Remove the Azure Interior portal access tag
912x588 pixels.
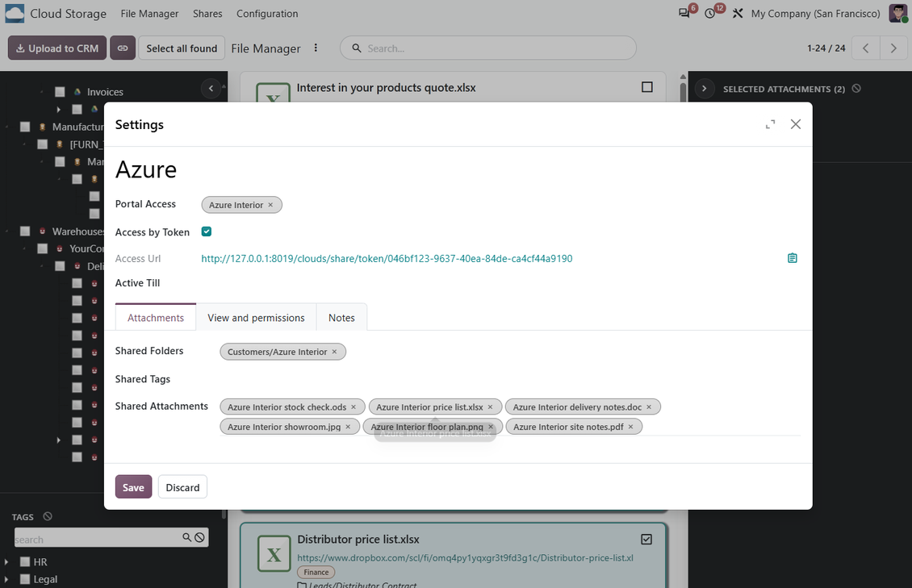(x=270, y=205)
